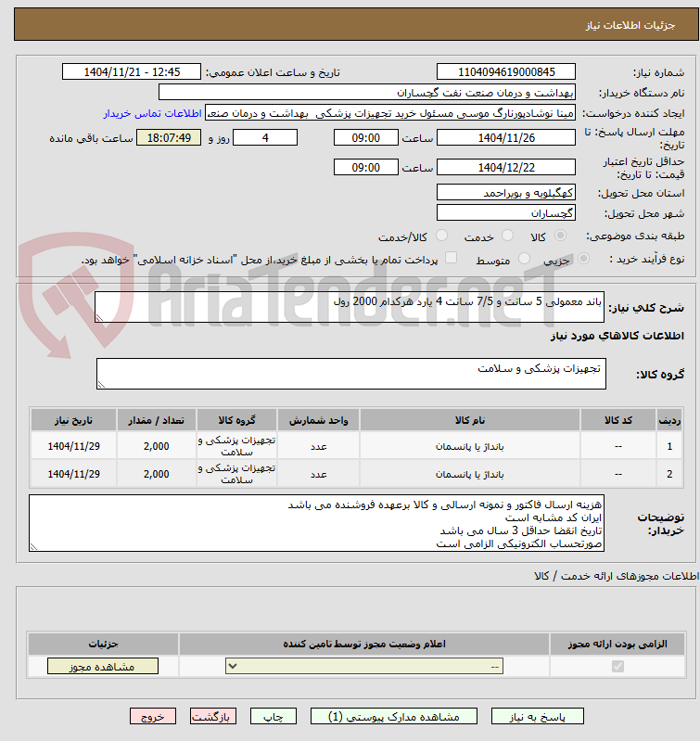Click the validity time field 09:00 beside 1404/12/22
Image resolution: width=700 pixels, height=741 pixels.
[x=366, y=167]
